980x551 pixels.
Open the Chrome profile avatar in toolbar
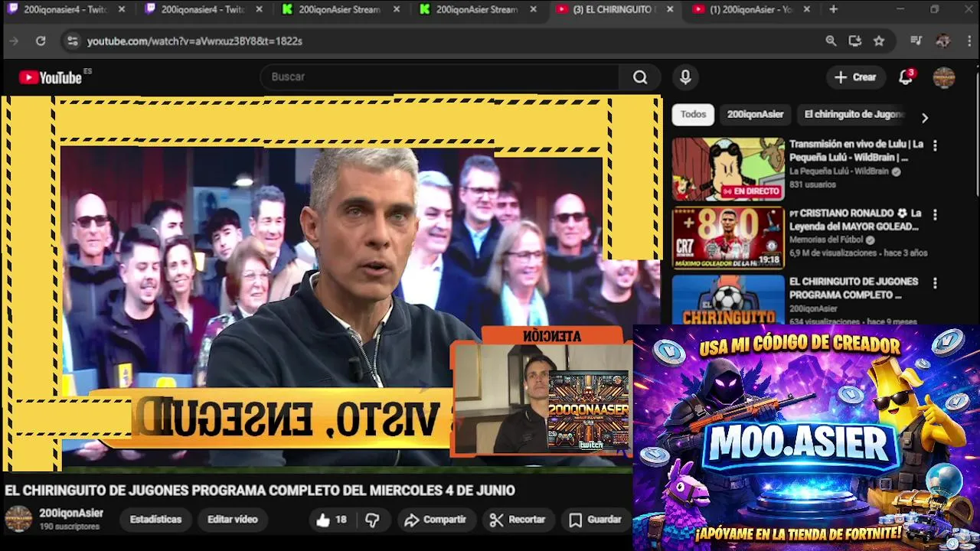[x=943, y=41]
